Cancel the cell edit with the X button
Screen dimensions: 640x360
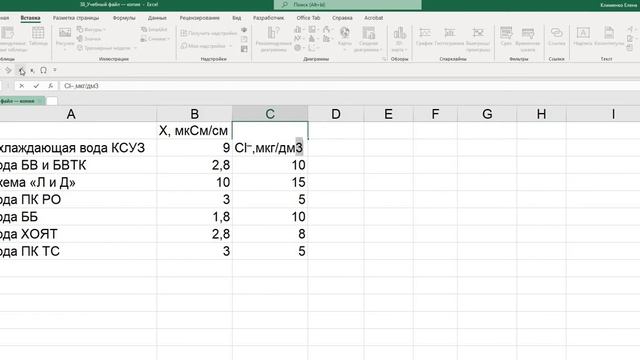click(x=22, y=86)
